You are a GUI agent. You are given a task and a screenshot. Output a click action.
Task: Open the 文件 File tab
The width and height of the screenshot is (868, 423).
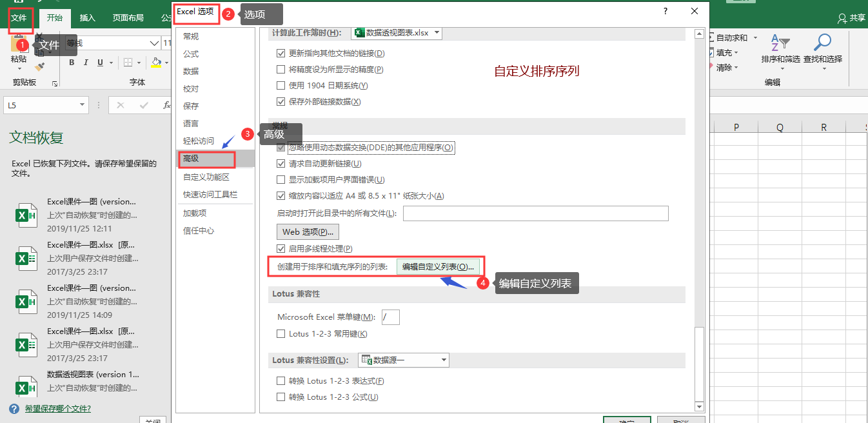click(19, 18)
